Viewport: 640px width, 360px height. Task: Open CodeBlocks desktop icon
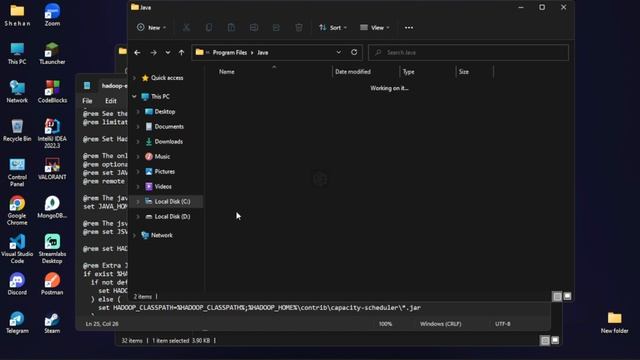tap(52, 91)
